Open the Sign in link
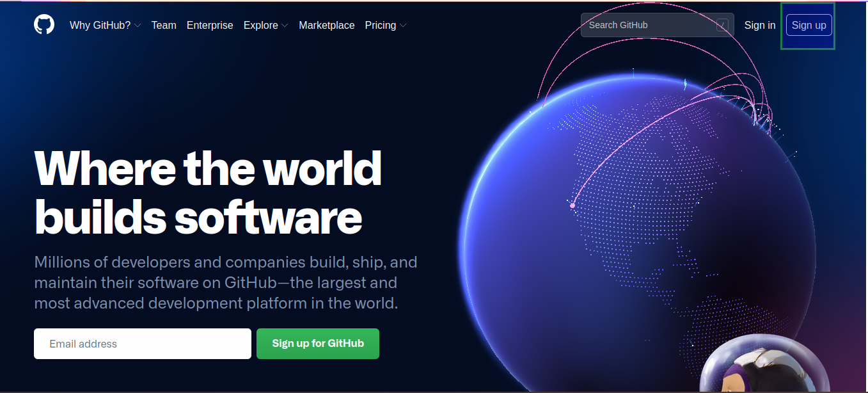This screenshot has width=868, height=393. 760,26
